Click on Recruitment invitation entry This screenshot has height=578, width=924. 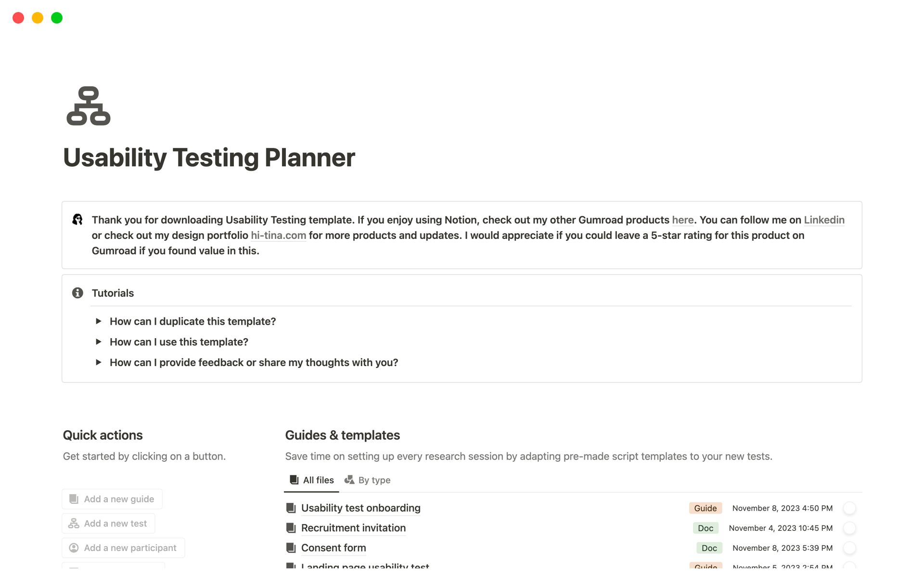[x=354, y=527]
